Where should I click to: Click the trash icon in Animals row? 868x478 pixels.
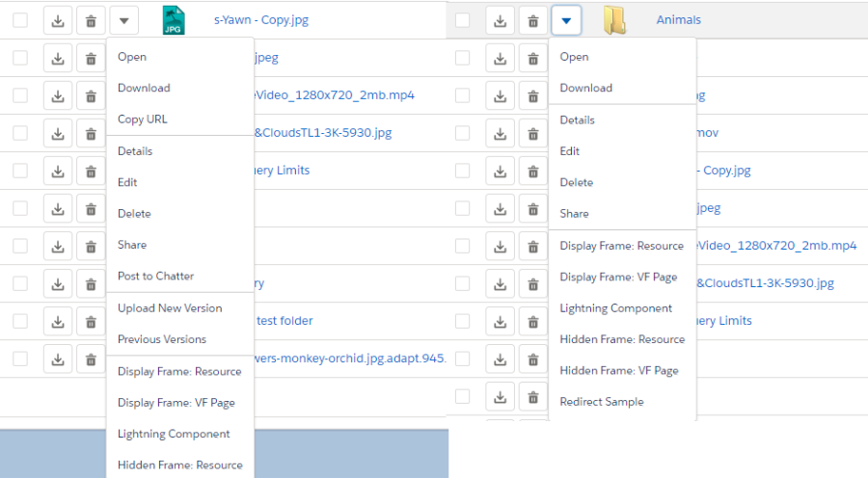click(532, 20)
